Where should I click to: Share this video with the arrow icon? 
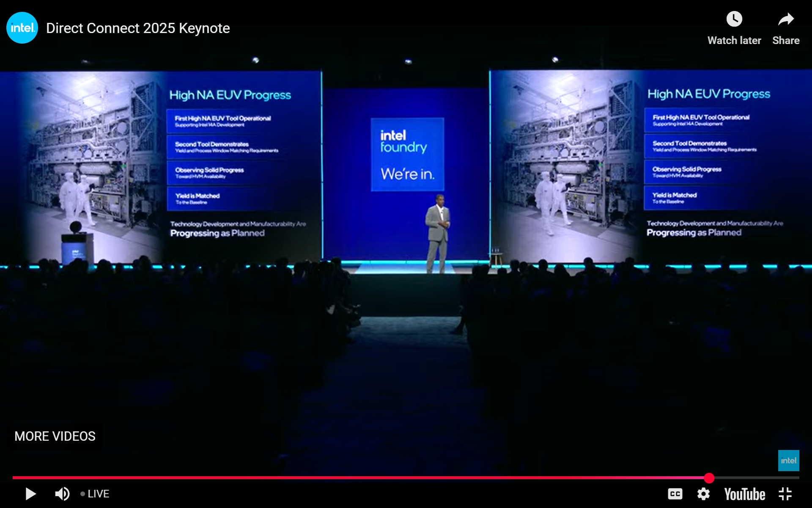coord(786,28)
